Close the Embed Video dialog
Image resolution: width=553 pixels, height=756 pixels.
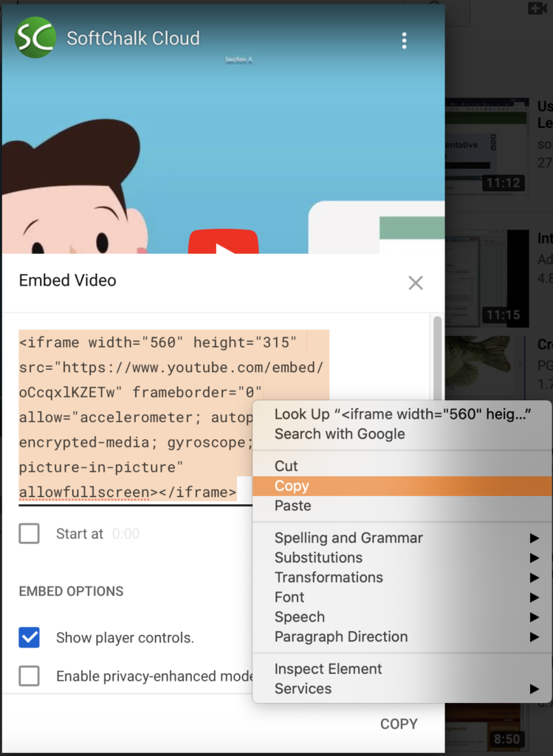pyautogui.click(x=416, y=283)
